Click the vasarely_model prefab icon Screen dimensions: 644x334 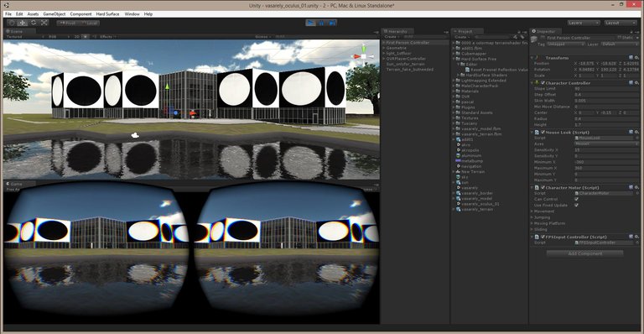click(x=459, y=198)
